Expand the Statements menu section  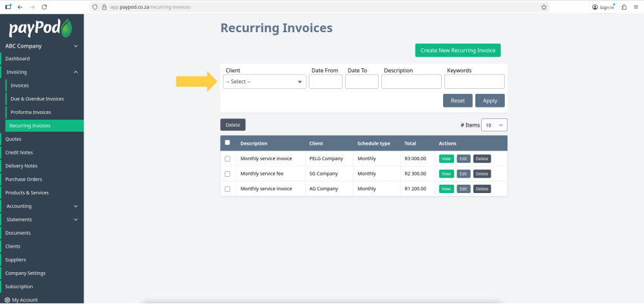coord(42,219)
